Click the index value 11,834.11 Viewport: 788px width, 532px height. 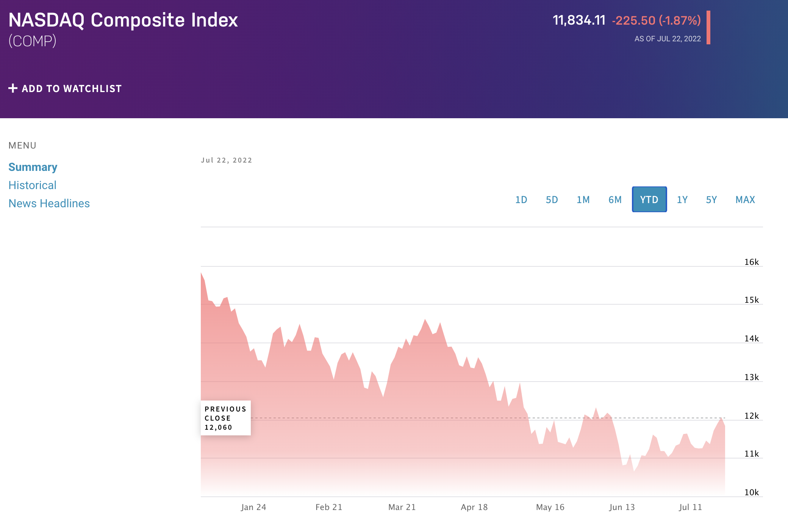click(x=579, y=20)
